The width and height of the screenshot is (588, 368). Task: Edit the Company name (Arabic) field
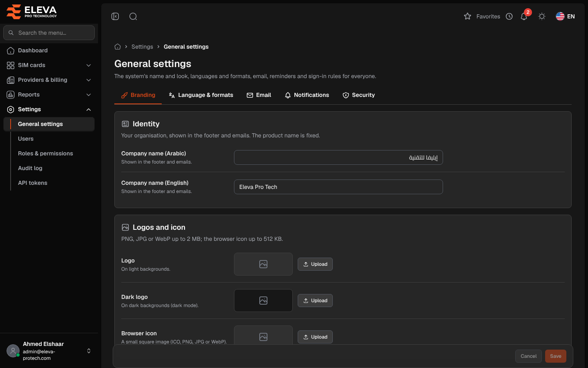(339, 157)
